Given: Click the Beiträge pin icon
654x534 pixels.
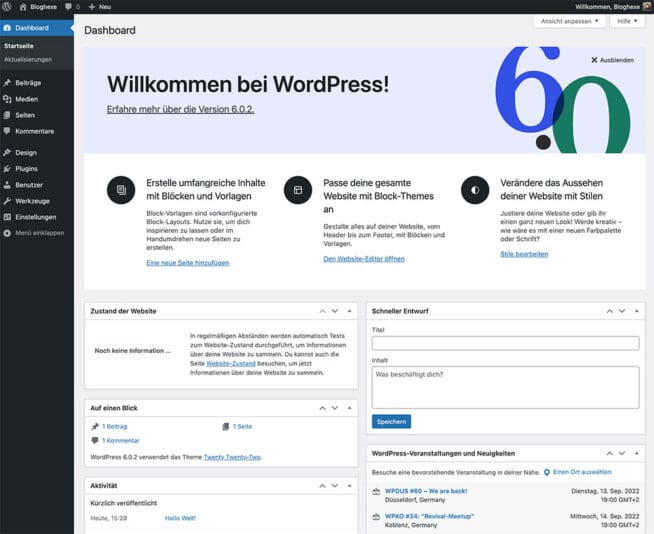Looking at the screenshot, I should coord(7,83).
